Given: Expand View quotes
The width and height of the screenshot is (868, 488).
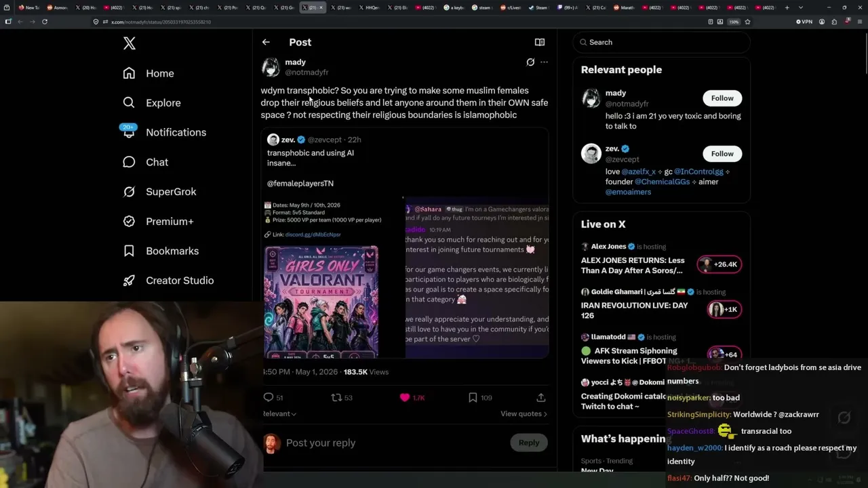Looking at the screenshot, I should [x=524, y=413].
